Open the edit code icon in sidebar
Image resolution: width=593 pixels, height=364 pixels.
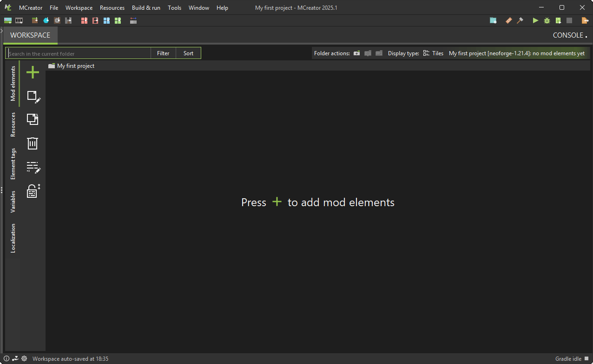point(33,168)
